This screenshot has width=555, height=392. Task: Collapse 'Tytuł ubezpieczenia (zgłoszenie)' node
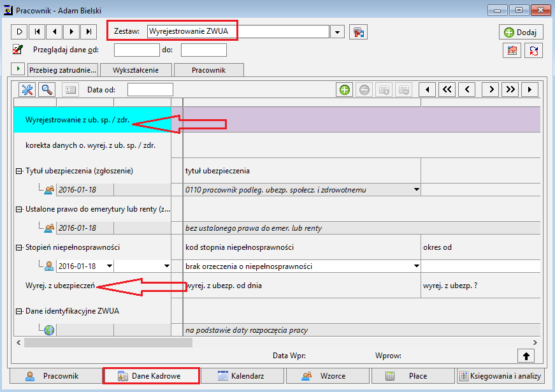[18, 171]
